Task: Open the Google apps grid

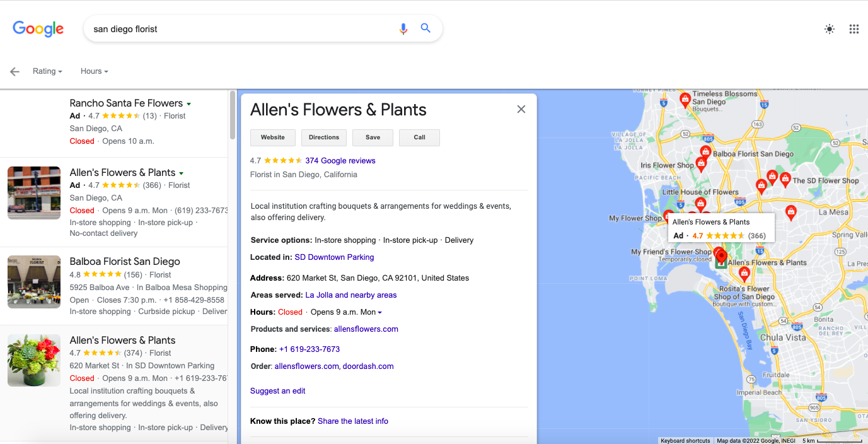Action: pos(854,29)
